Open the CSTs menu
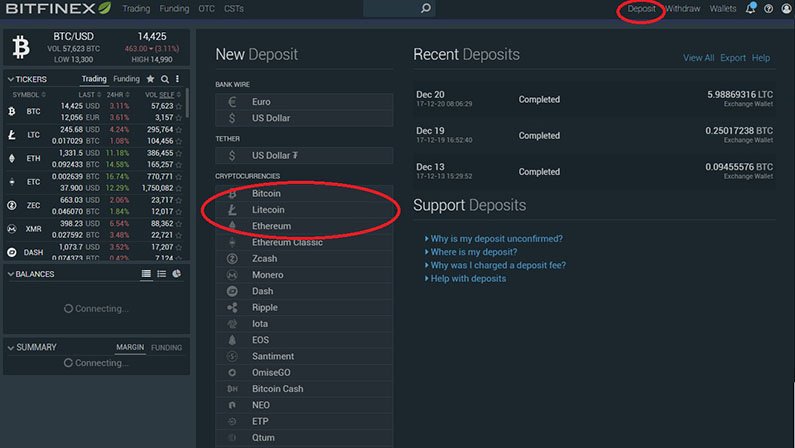Screen dimensions: 795x448 coord(234,9)
